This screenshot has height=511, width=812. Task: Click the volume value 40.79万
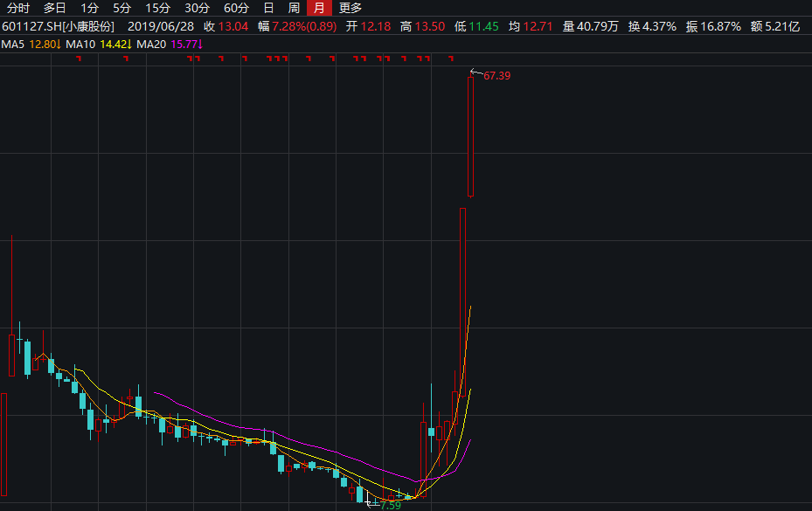click(598, 26)
